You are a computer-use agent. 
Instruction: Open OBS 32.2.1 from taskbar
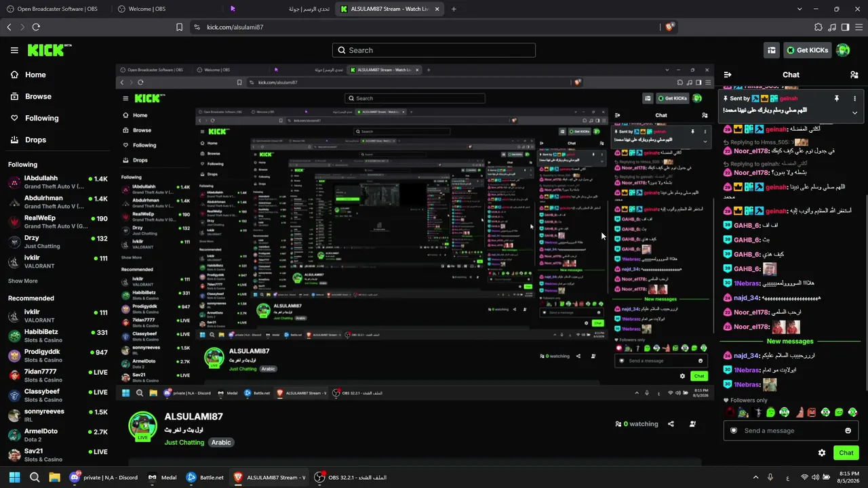click(351, 477)
